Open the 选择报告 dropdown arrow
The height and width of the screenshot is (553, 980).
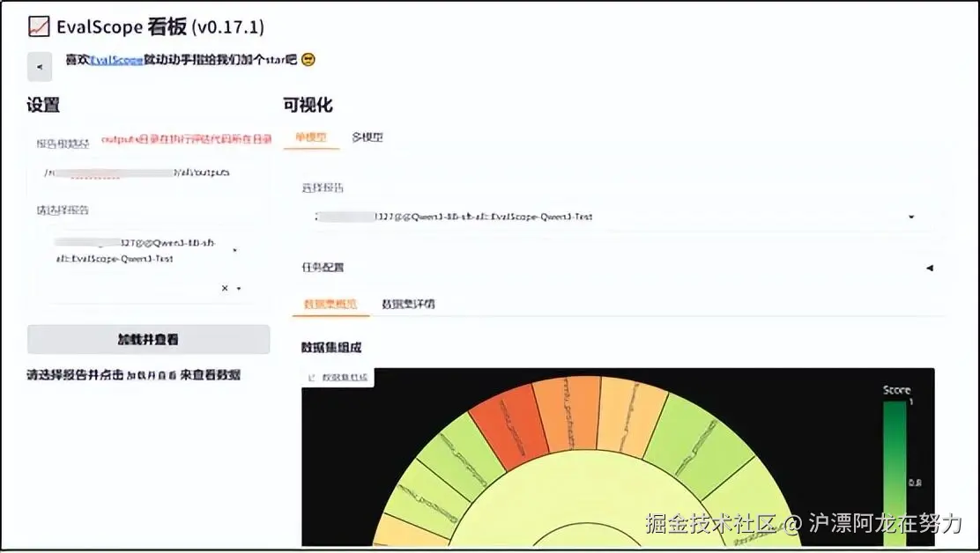(911, 217)
